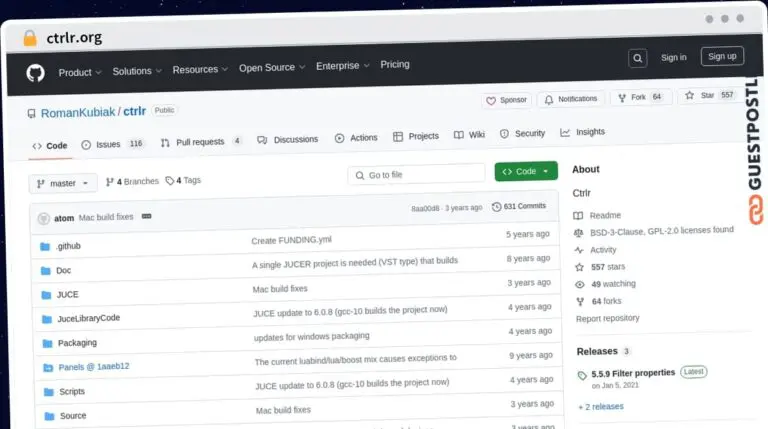The height and width of the screenshot is (429, 768).
Task: Open the Insights tab
Action: point(583,132)
